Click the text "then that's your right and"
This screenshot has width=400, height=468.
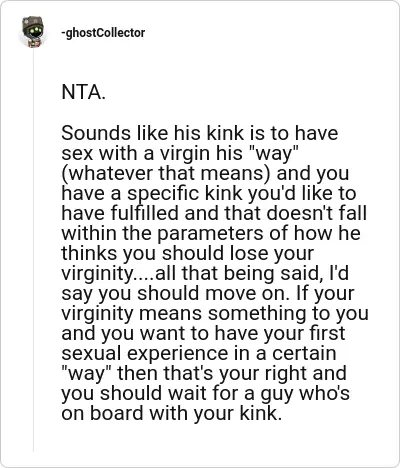[x=232, y=373]
